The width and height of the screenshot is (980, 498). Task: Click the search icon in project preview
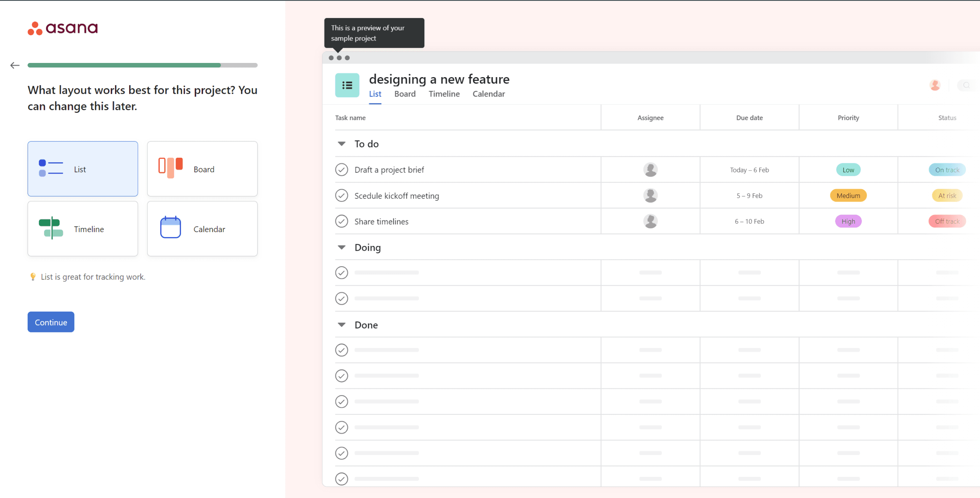click(966, 85)
